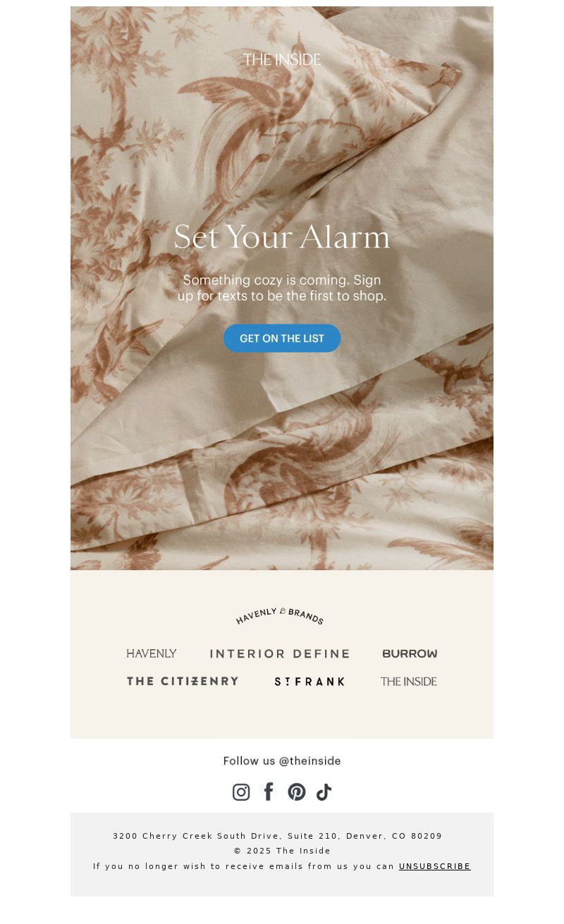Click the white The Inside logo on hero

pyautogui.click(x=282, y=59)
